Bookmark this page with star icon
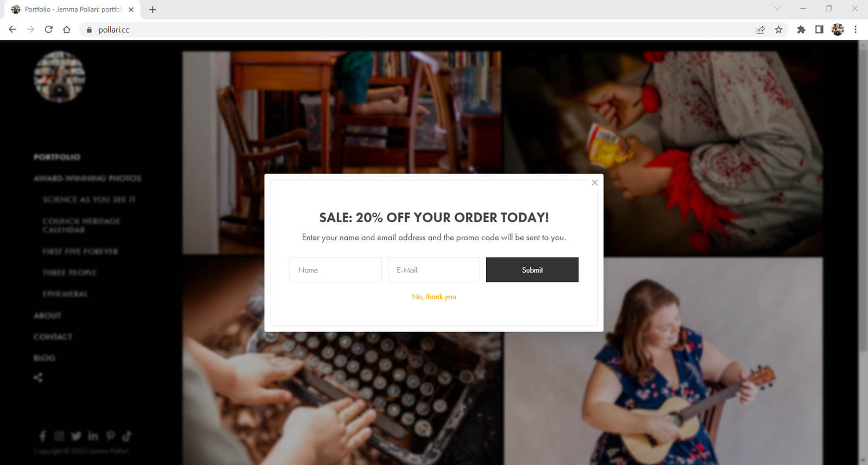868x465 pixels. (778, 30)
